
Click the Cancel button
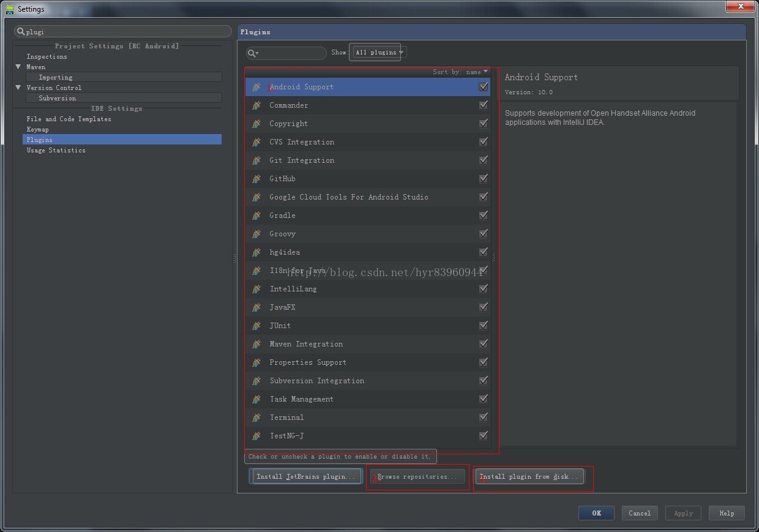pos(640,513)
